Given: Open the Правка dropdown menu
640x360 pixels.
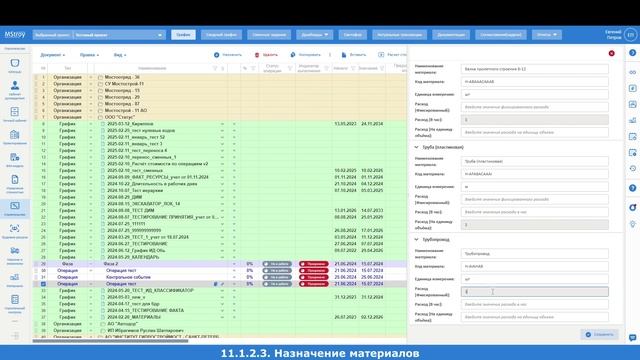Looking at the screenshot, I should (89, 55).
